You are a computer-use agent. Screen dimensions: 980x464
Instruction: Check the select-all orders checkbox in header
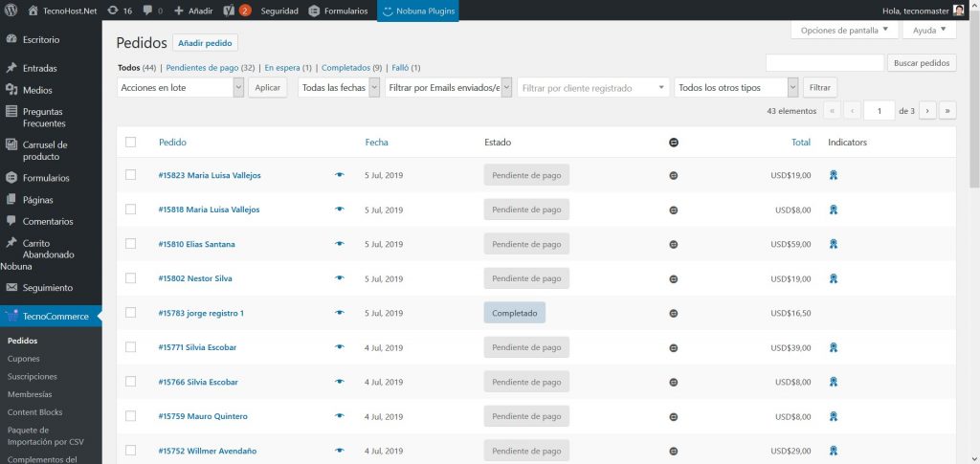point(131,143)
